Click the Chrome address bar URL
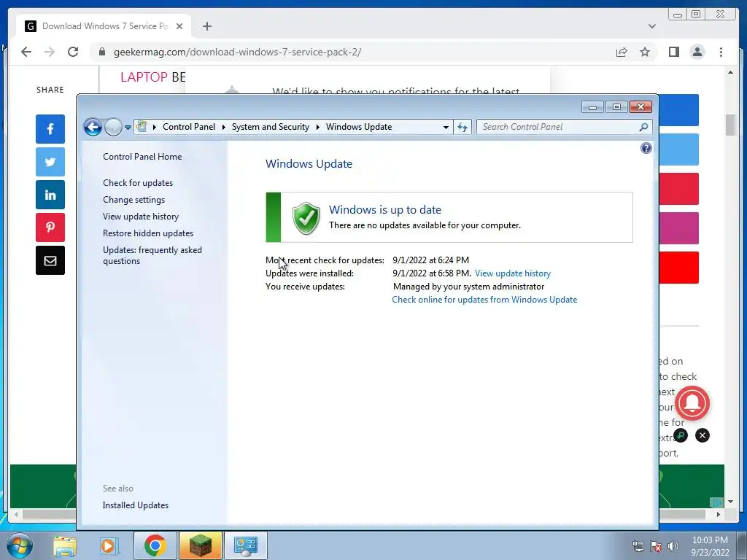 coord(237,52)
